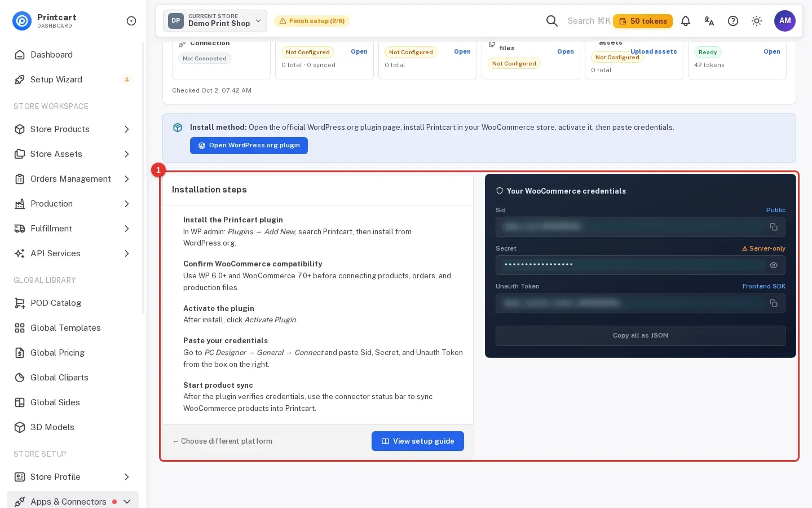Screen dimensions: 812x508
Task: Click Open link beside Ready status
Action: tap(772, 51)
